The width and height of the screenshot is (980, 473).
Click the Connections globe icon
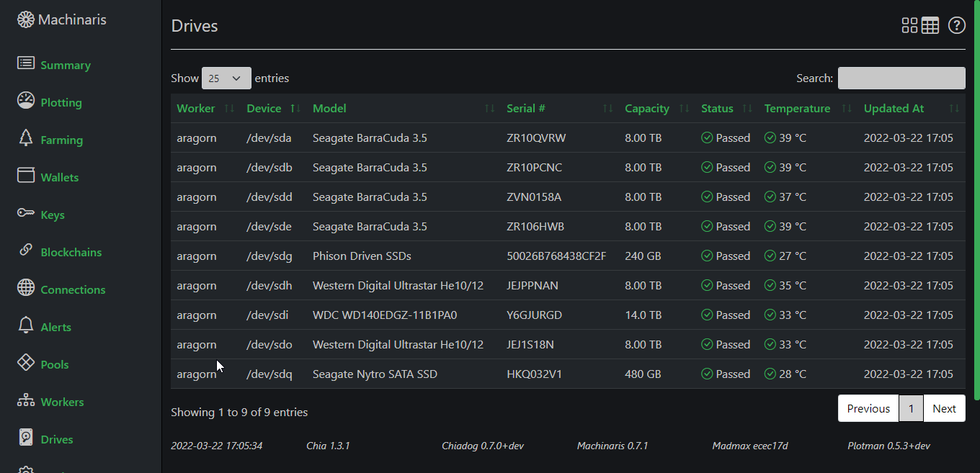click(x=26, y=287)
